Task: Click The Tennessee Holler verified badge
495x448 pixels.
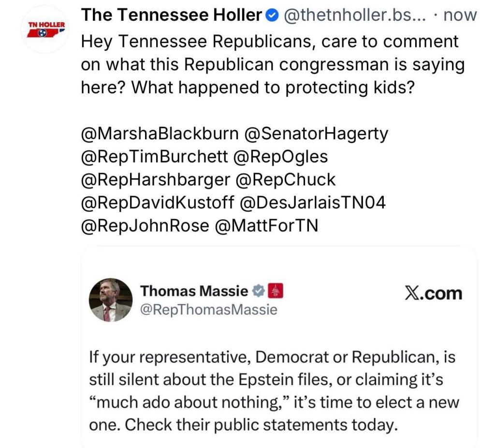Action: (273, 16)
